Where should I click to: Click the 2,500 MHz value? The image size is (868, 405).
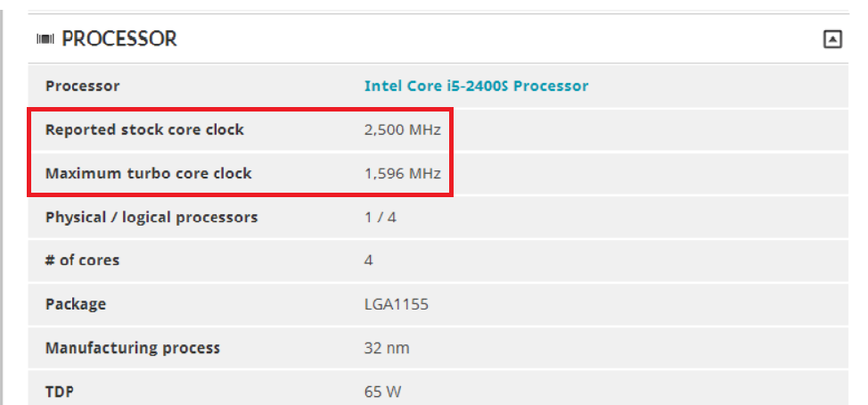pos(403,129)
